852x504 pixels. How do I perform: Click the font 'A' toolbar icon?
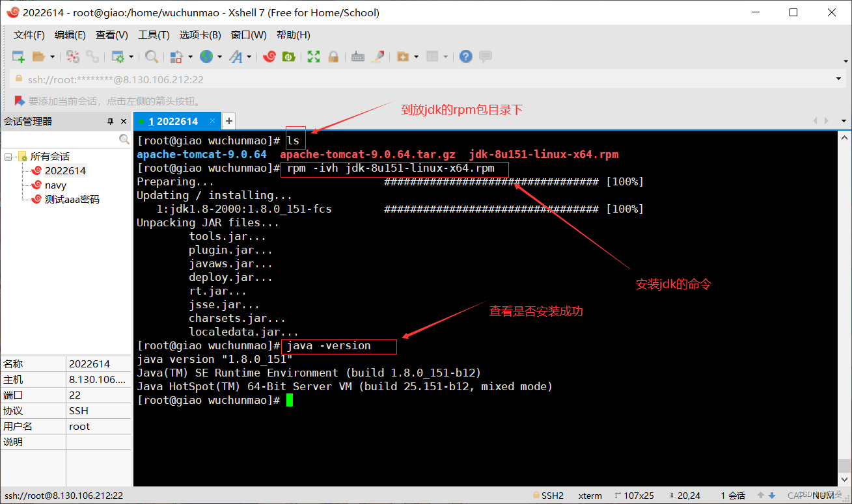click(236, 57)
